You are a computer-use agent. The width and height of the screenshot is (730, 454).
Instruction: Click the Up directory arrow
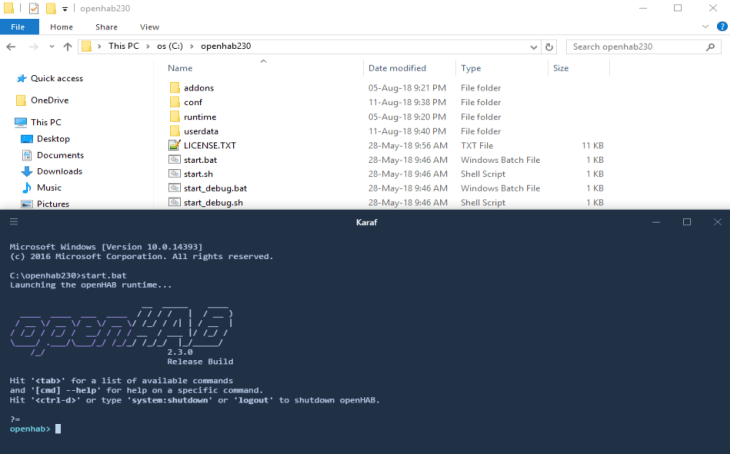pyautogui.click(x=67, y=47)
